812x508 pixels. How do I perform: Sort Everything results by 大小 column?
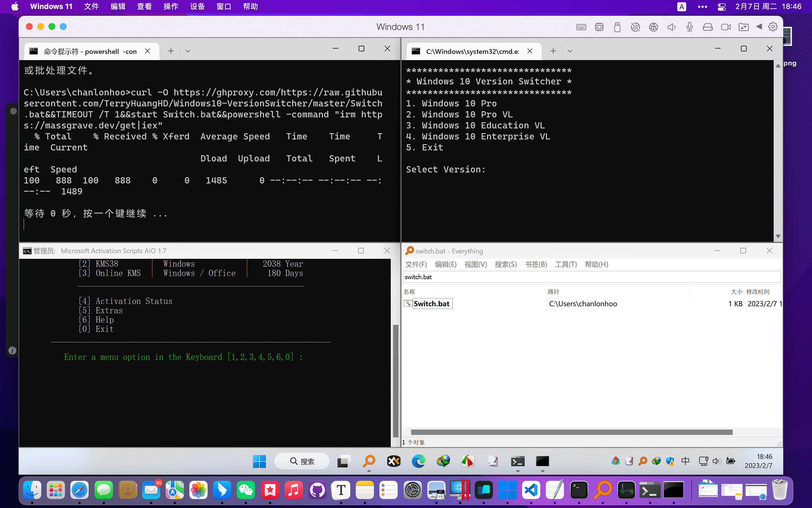coord(717,291)
